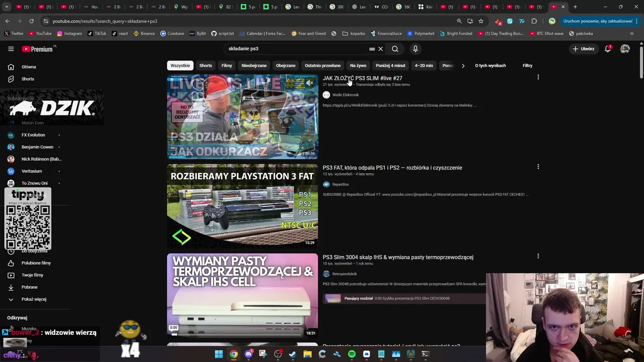Select the Poniżej 4 minut chip
This screenshot has width=644, height=362.
click(390, 65)
